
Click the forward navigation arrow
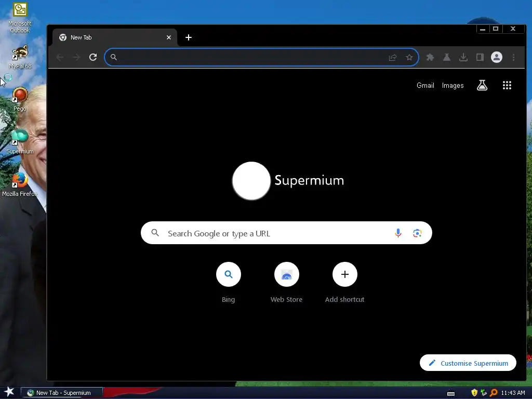tap(76, 57)
